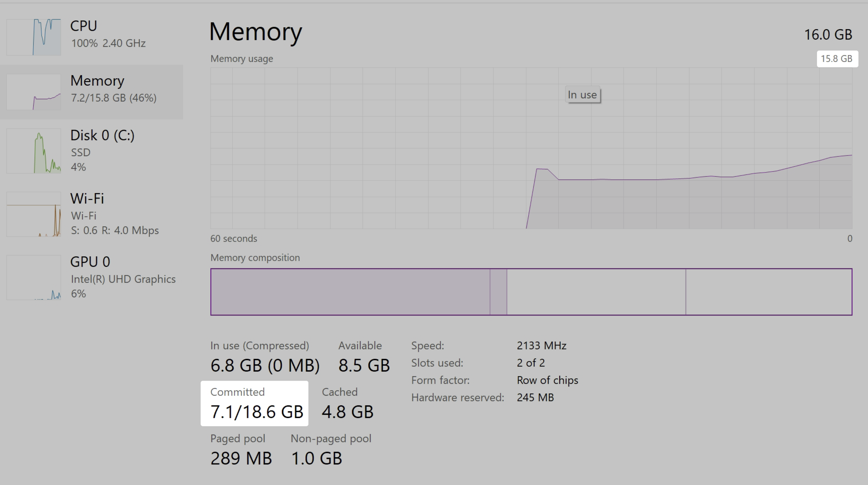Click the highlighted Committed 7.1/18.6 GB value
Viewport: 868px width, 485px height.
(x=256, y=411)
